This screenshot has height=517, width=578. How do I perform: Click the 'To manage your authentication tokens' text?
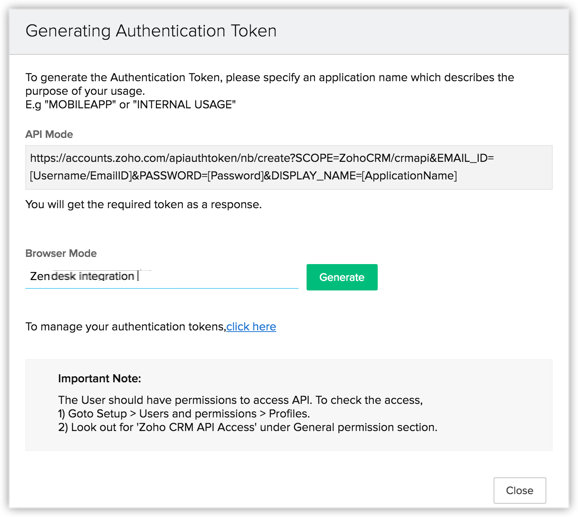coord(125,326)
